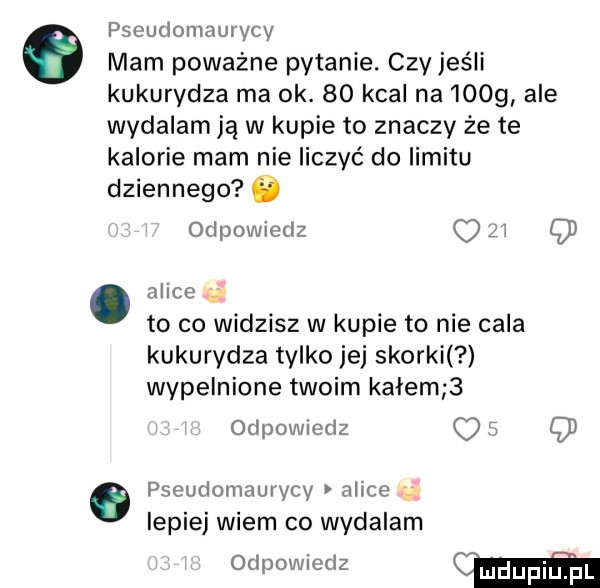600x588 pixels.
Task: Open Pseudomaurycy's frog avatar on top comment
Action: 53,54
